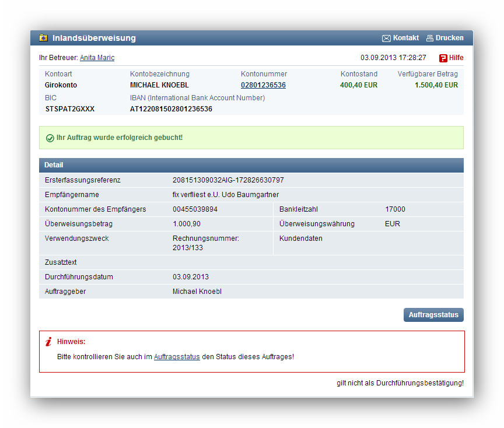This screenshot has height=428, width=504.
Task: Select the Kontoart column header
Action: pos(58,74)
